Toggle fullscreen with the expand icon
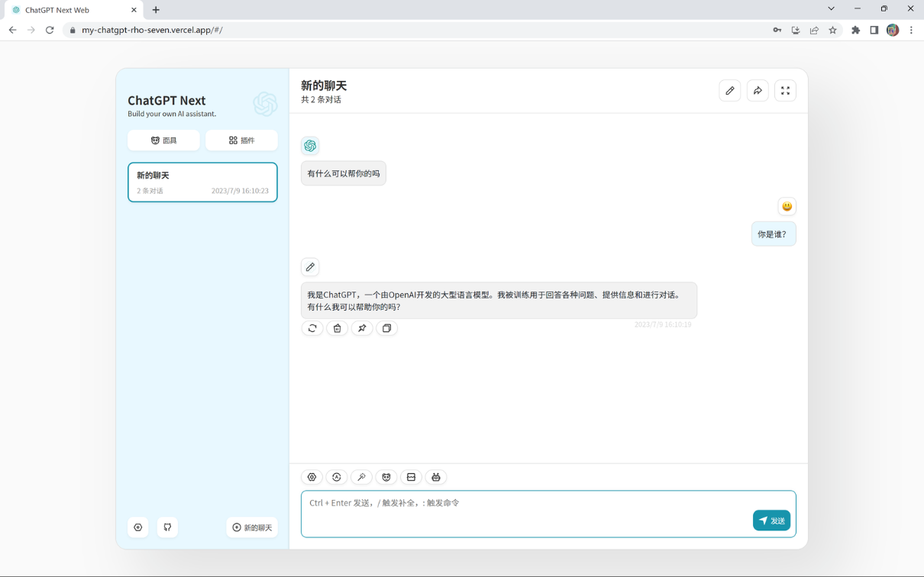 [785, 91]
